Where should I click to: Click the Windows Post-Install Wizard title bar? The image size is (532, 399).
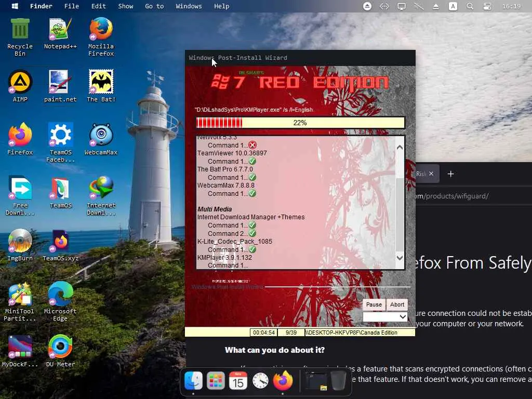click(x=300, y=58)
